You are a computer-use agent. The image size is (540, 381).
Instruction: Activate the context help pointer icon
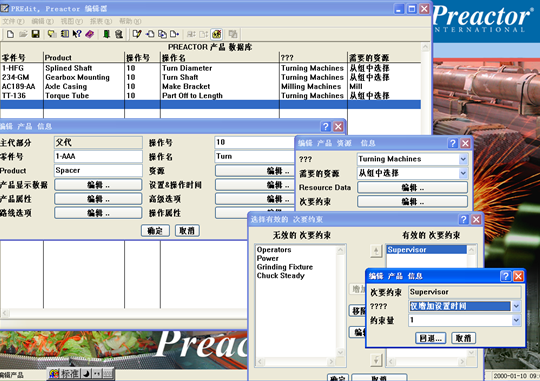[77, 34]
